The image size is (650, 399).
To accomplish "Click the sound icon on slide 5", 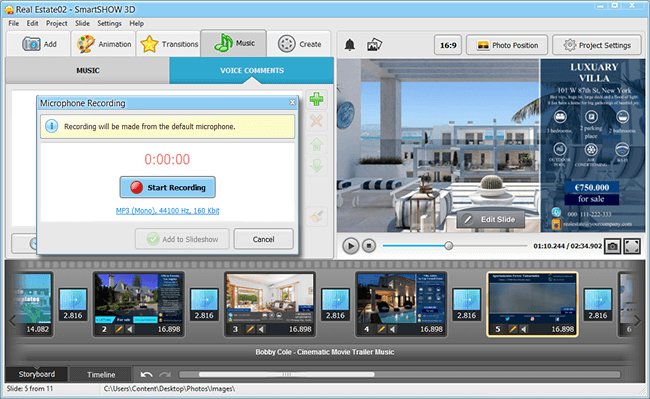I will (524, 329).
